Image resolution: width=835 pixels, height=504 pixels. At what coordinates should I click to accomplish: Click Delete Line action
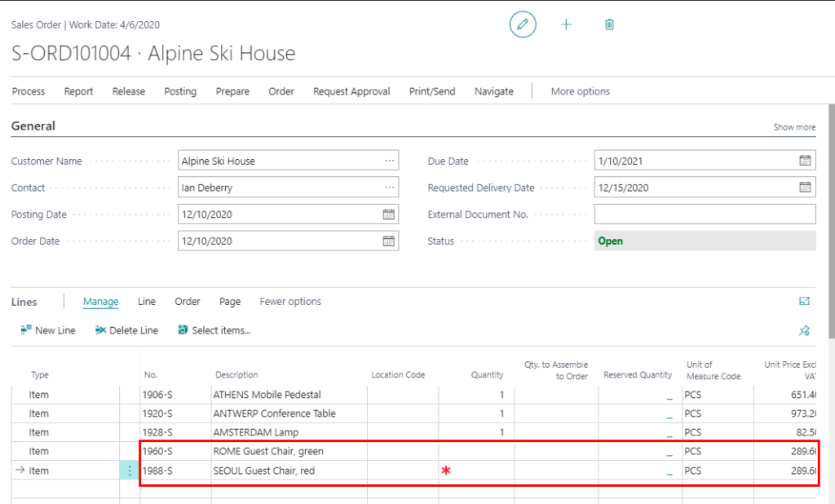pos(126,330)
